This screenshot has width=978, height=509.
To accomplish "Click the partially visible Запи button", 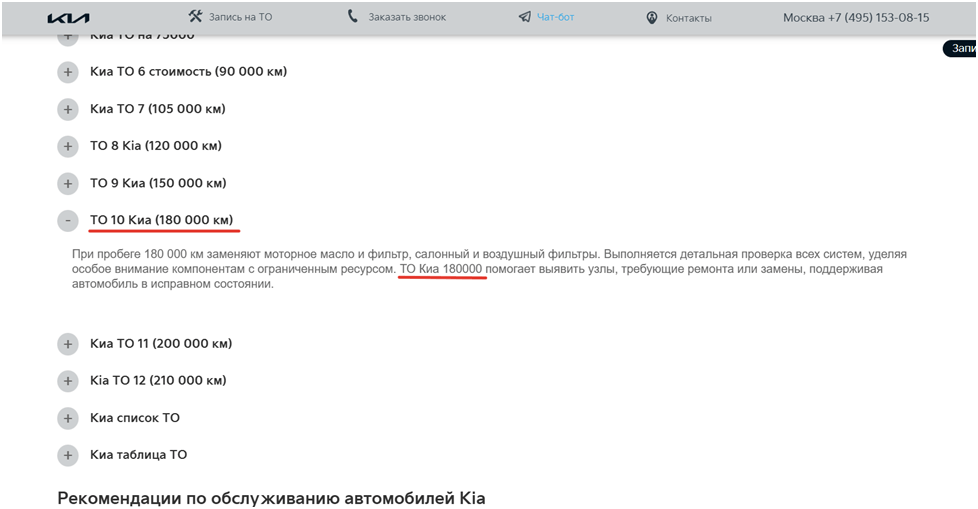I will point(960,48).
